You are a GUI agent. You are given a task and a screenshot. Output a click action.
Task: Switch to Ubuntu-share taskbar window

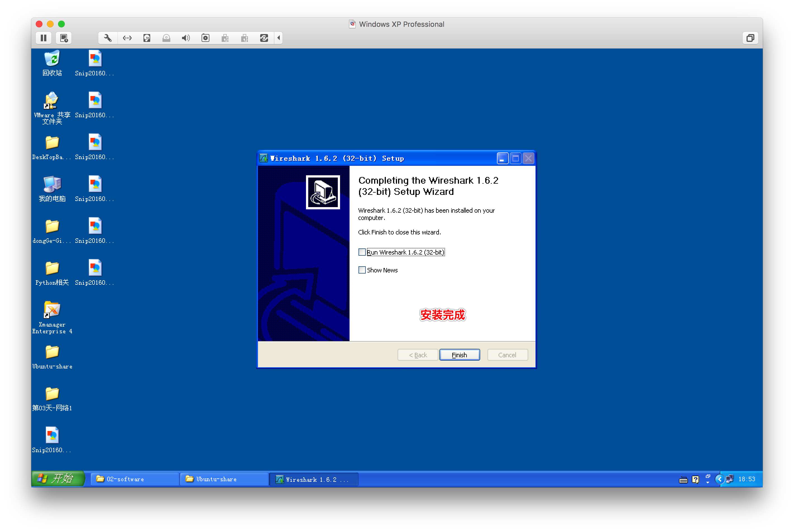coord(224,479)
